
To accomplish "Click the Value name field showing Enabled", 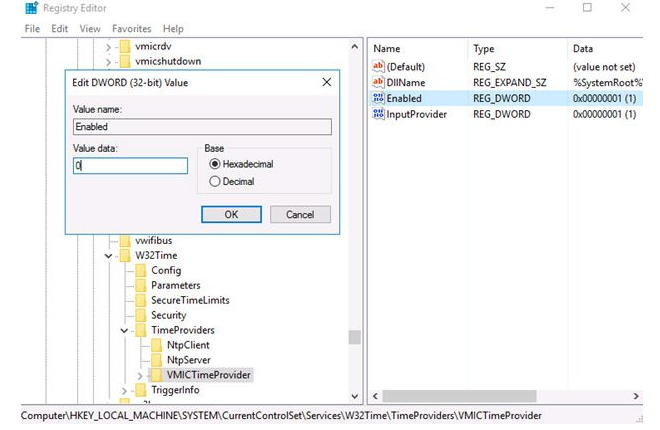I will point(202,127).
